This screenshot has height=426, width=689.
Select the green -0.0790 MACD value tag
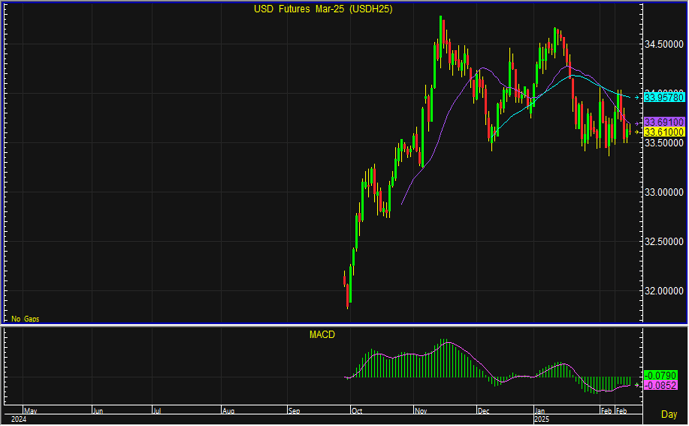coord(663,374)
